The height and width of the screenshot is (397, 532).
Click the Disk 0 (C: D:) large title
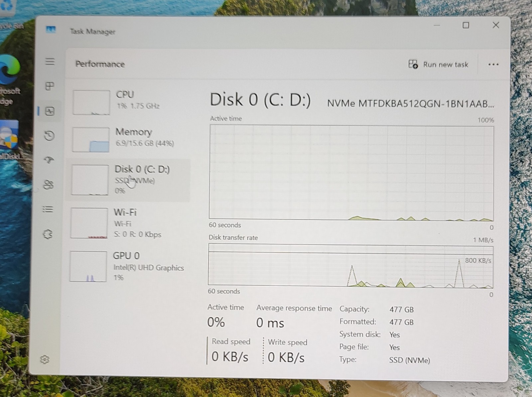coord(260,100)
